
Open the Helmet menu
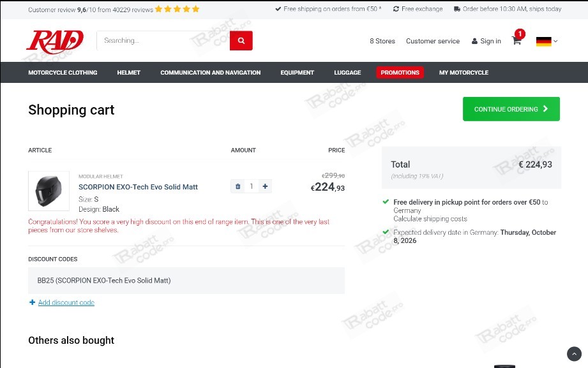(128, 73)
